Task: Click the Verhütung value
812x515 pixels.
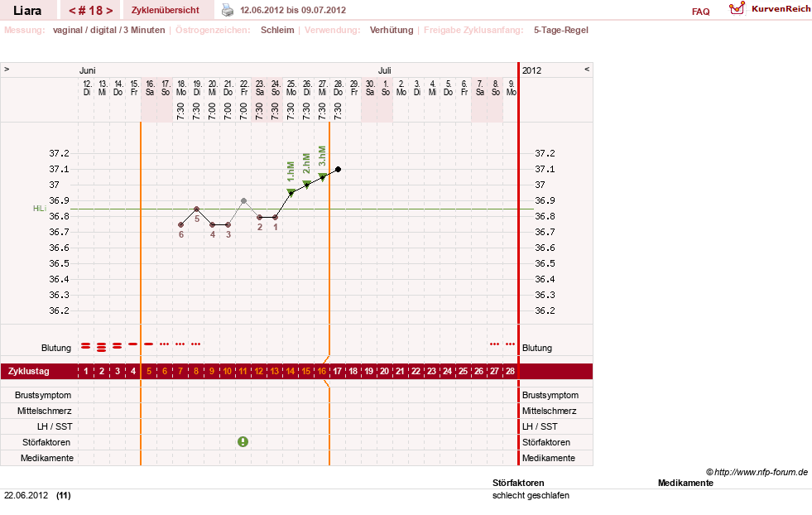Action: click(x=392, y=30)
